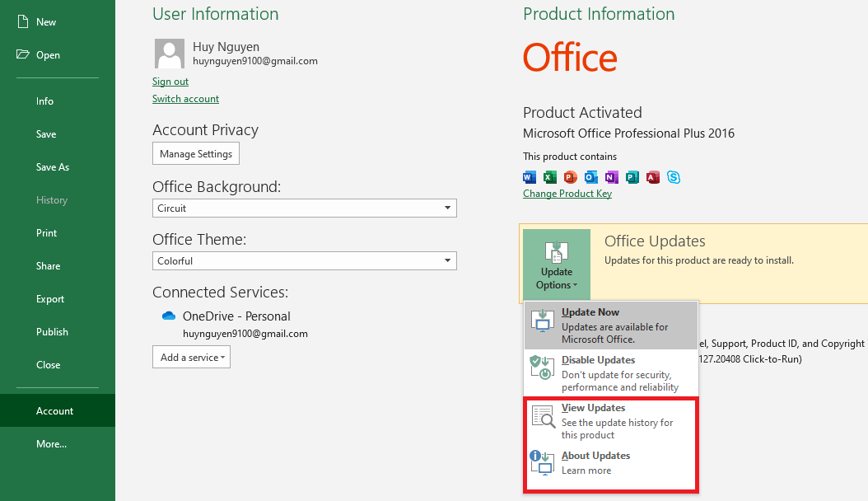Open the Print page from sidebar
This screenshot has height=501, width=868.
[47, 233]
